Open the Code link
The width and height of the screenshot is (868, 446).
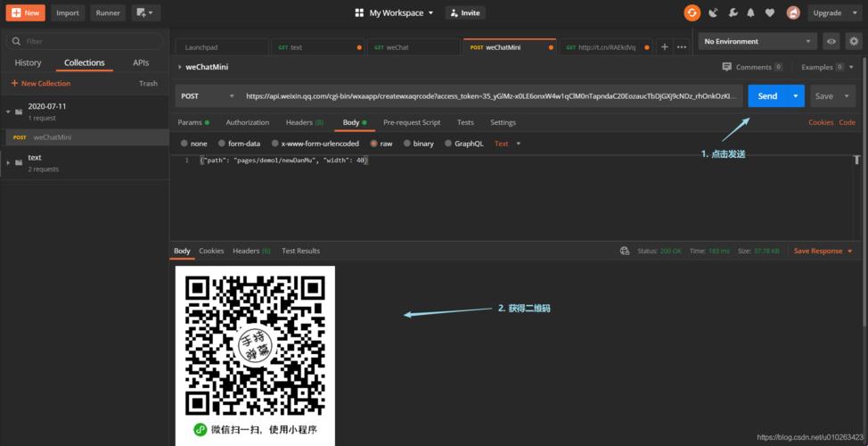[847, 122]
